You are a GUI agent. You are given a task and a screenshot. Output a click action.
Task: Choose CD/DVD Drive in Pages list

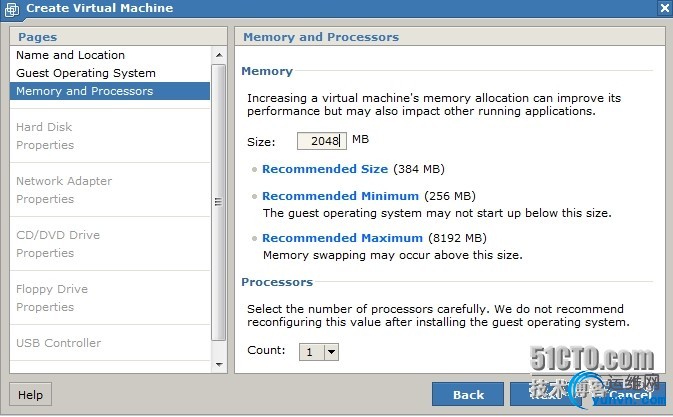point(58,235)
